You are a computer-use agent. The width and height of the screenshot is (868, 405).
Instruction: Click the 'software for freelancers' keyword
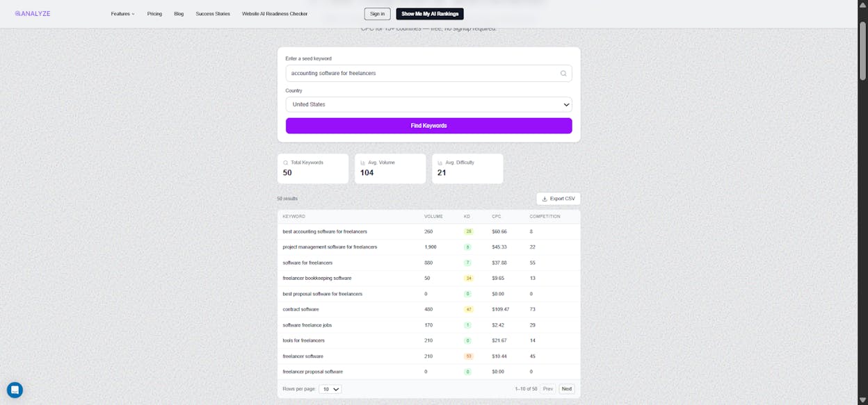point(307,263)
